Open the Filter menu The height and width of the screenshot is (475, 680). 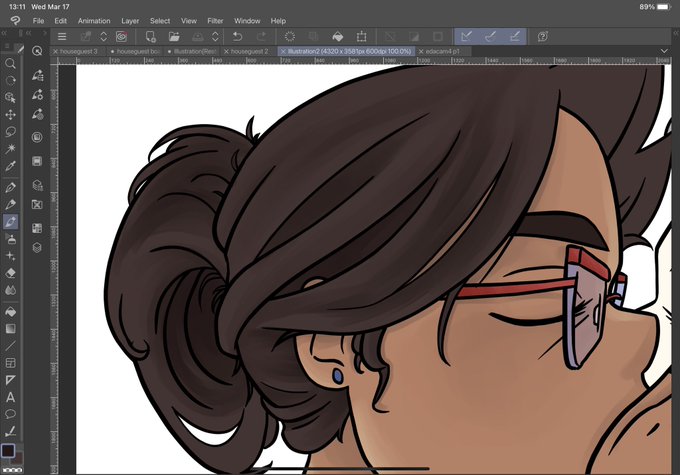tap(215, 21)
